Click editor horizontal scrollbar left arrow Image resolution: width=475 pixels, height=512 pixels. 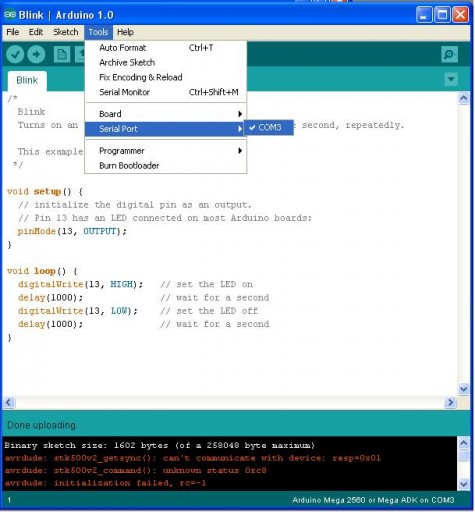pos(9,402)
